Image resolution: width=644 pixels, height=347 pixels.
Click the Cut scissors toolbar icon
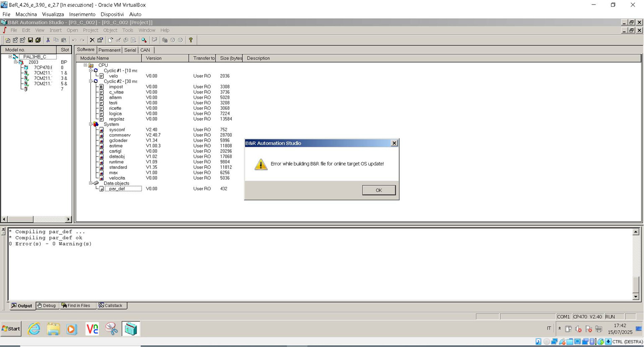point(48,40)
